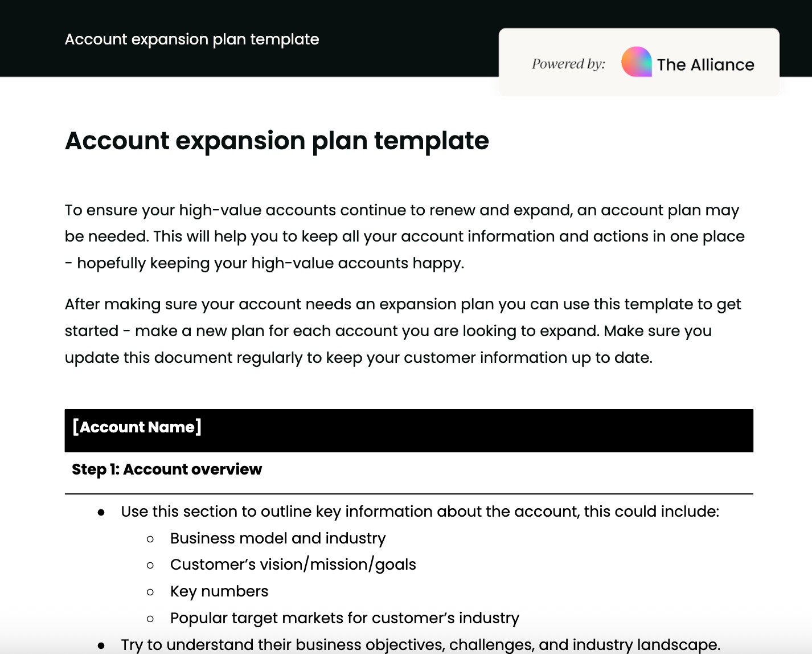Click the [Account Name] placeholder field

point(137,427)
